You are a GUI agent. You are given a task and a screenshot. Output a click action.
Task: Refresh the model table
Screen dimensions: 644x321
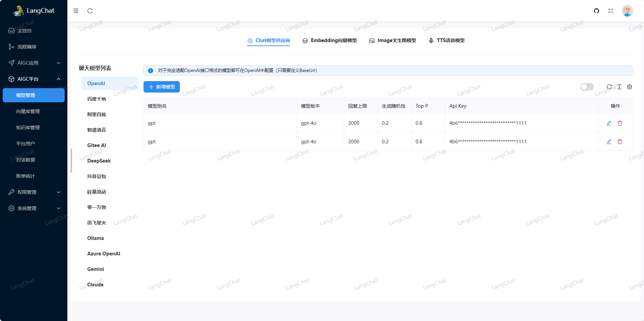coord(609,87)
